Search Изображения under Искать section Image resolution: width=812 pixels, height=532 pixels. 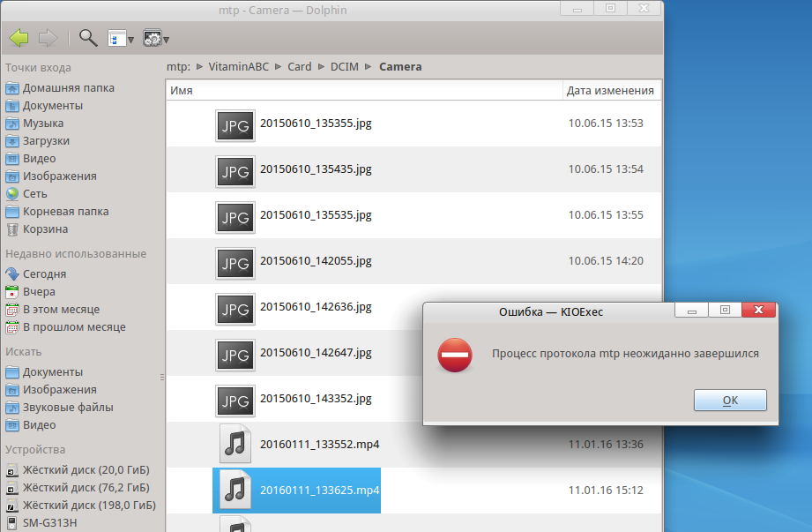click(x=51, y=390)
